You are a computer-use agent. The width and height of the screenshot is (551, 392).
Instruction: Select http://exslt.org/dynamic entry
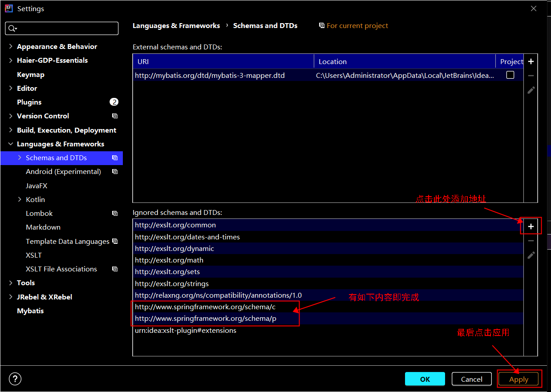tap(328, 248)
